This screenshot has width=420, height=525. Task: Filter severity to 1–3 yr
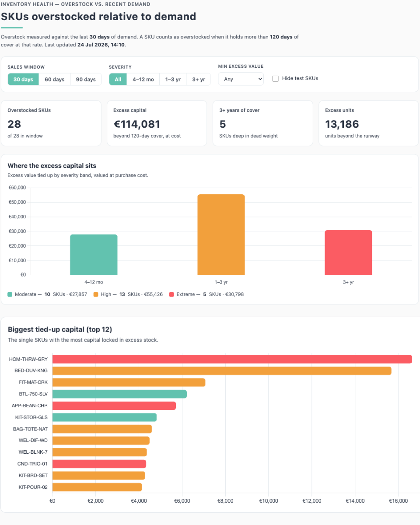coord(173,79)
